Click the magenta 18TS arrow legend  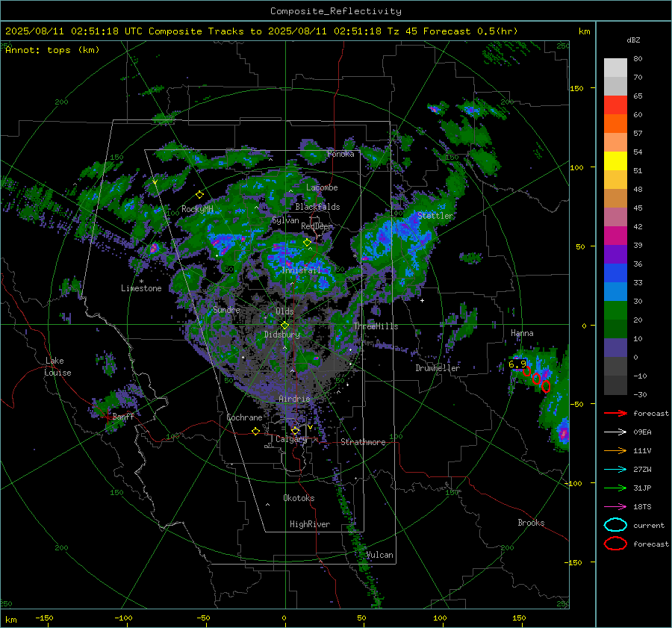coord(615,507)
